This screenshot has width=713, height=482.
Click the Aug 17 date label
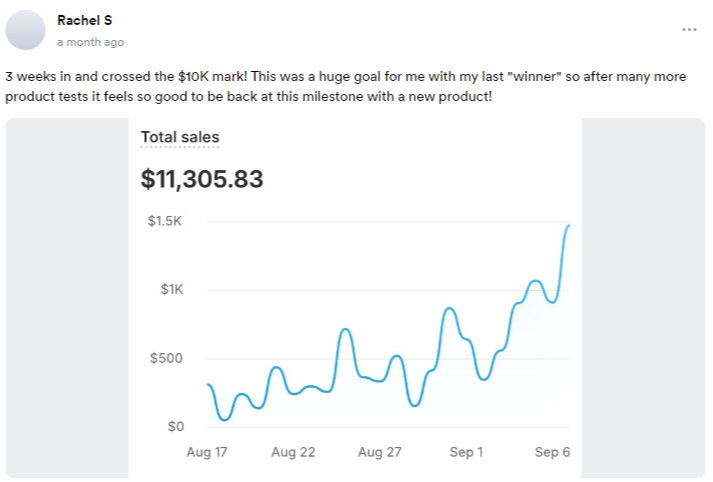click(207, 452)
